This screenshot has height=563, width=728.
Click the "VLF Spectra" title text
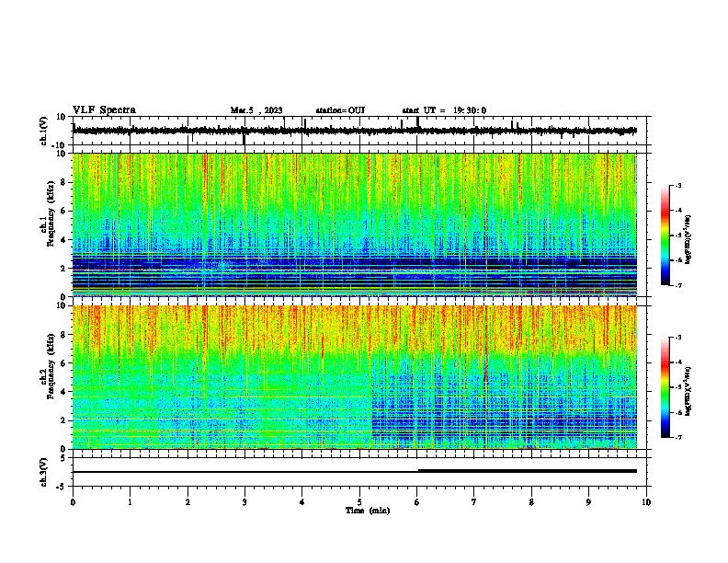(104, 110)
